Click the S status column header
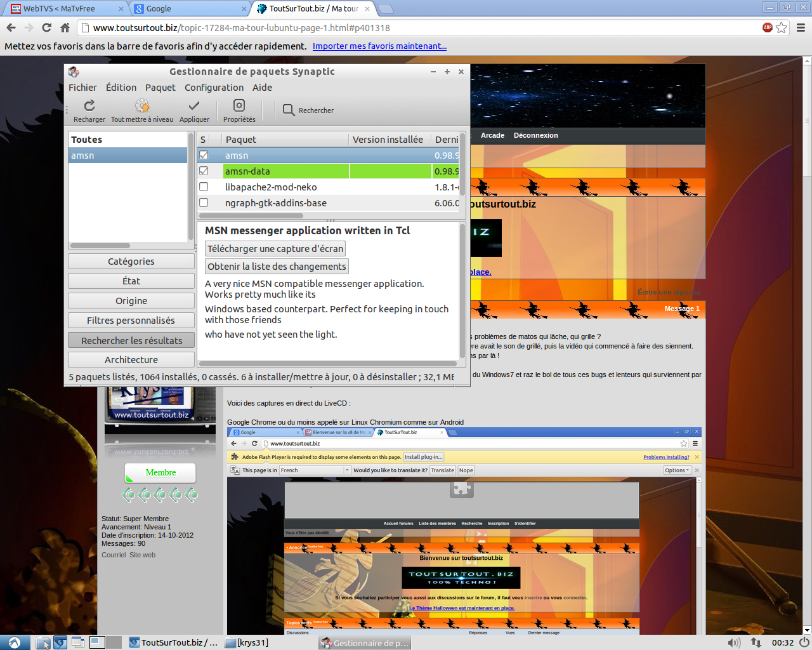 click(203, 139)
